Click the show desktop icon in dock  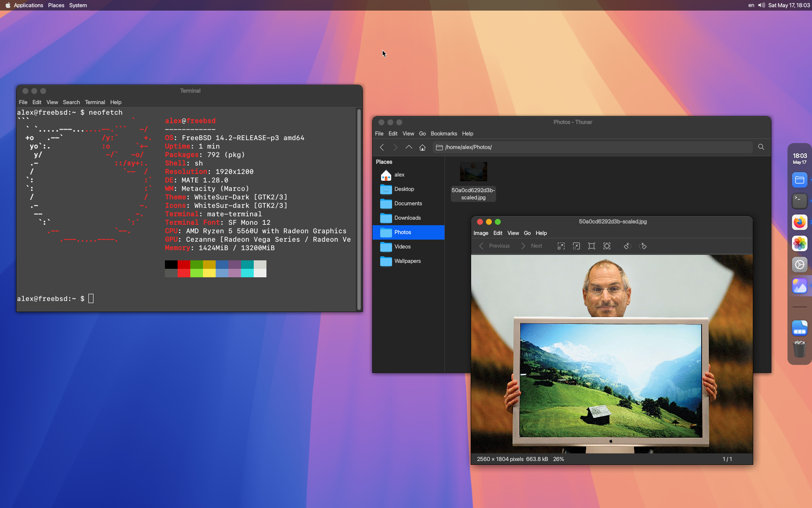(800, 328)
